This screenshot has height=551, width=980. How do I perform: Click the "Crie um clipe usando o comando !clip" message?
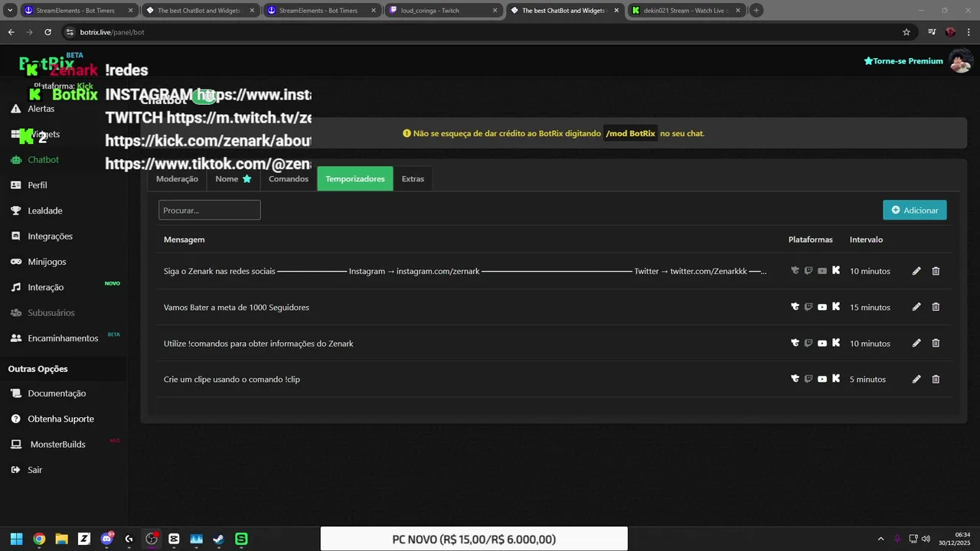pyautogui.click(x=232, y=379)
